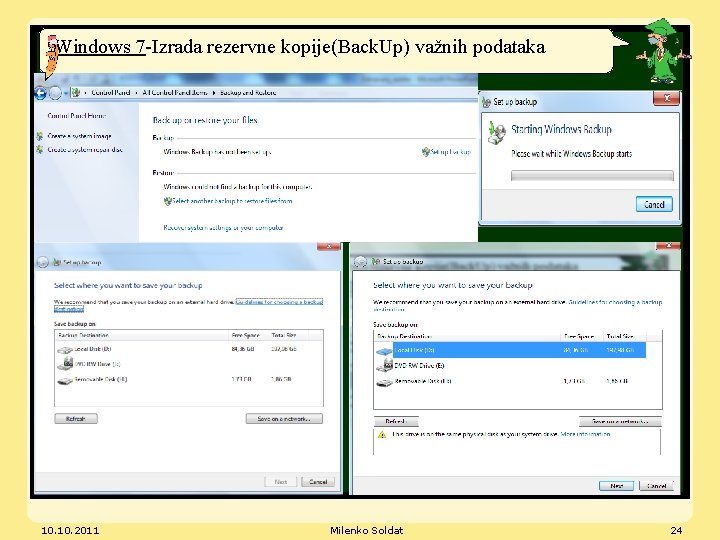Click the yellow warning icon in right window
Screen dimensions: 720x540
[382, 434]
